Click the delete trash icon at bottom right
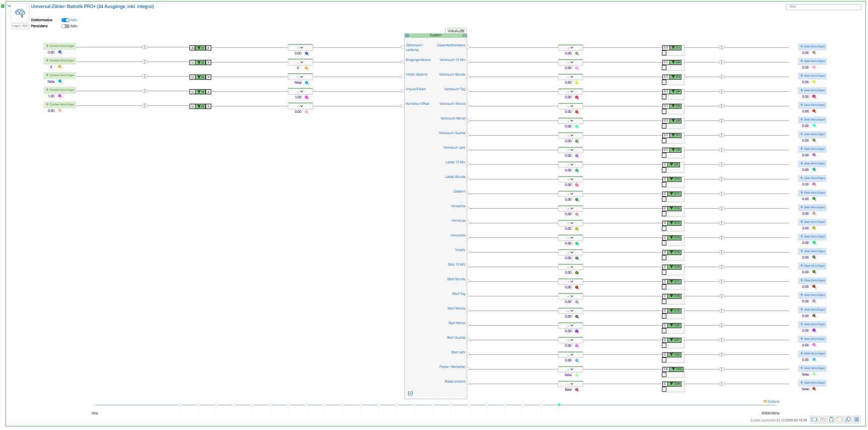The width and height of the screenshot is (868, 430). pyautogui.click(x=831, y=419)
